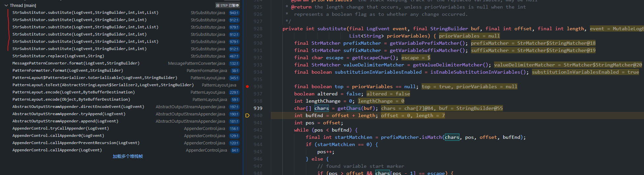The image size is (644, 175).
Task: Select the StrSubstitutor.replace(LogEvent,String) stack frame
Action: click(58, 56)
